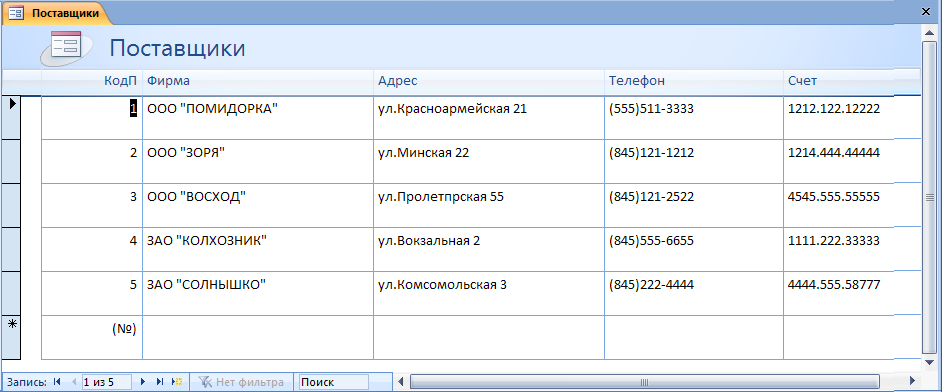Click phone (845)555-6655
This screenshot has width=942, height=392.
click(x=694, y=249)
